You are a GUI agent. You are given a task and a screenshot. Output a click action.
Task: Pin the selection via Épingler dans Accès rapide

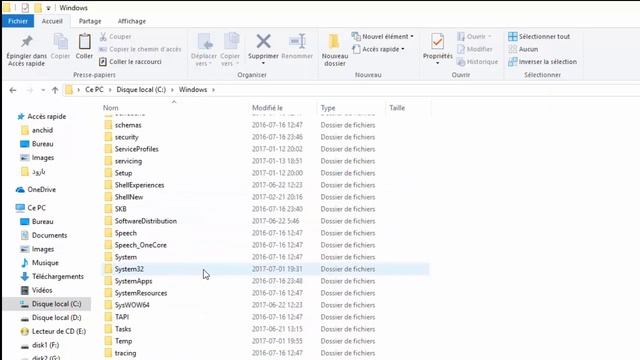coord(27,51)
